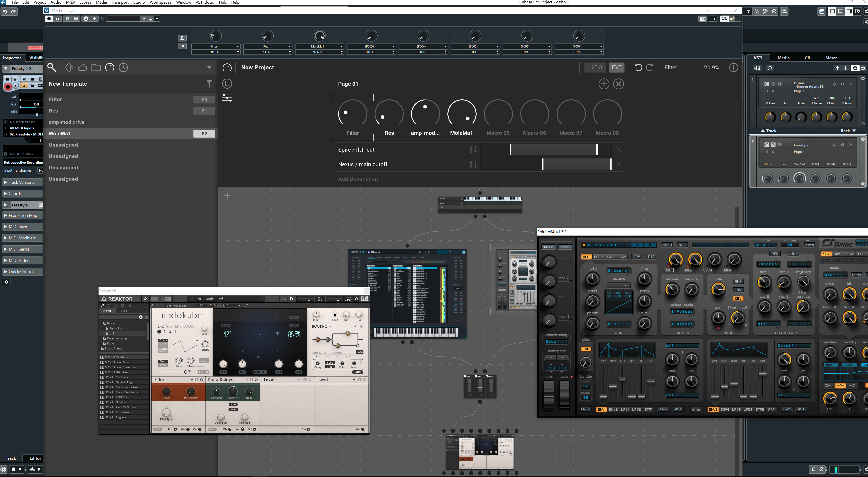Viewport: 868px width, 477px height.
Task: Toggle the EXT tempo sync button
Action: point(616,67)
